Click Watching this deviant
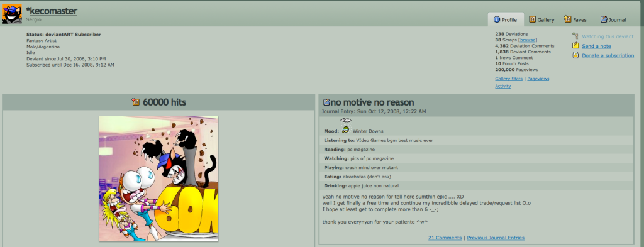644x247 pixels. (608, 36)
